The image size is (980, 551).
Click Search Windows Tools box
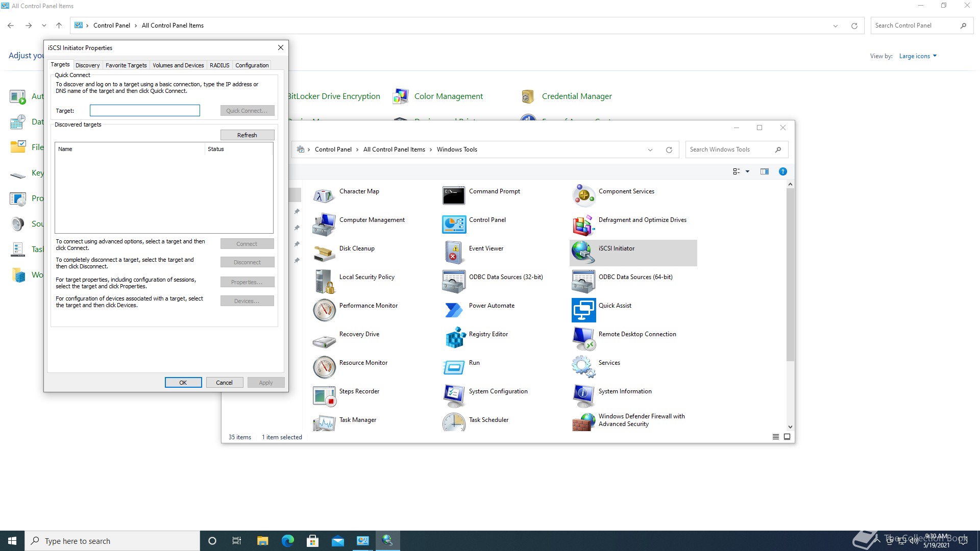point(737,149)
